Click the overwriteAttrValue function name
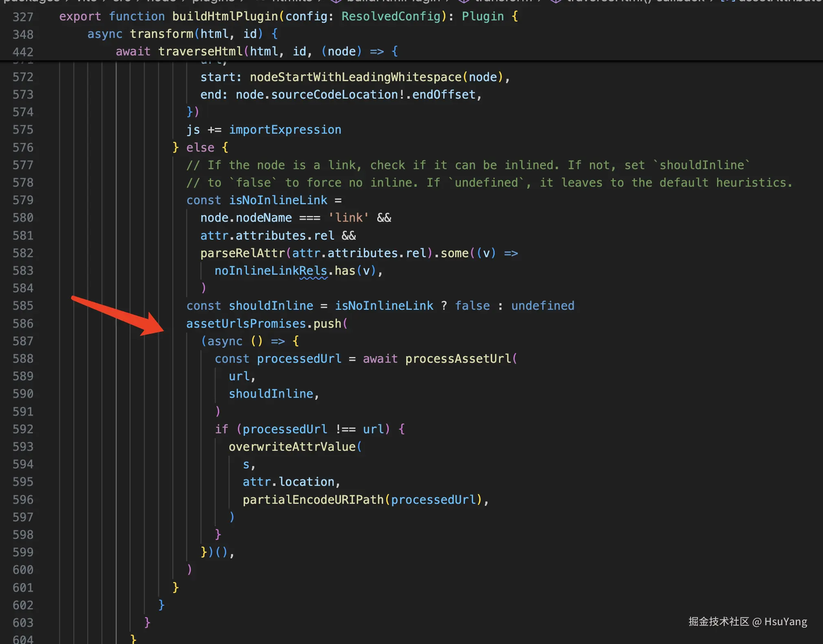The image size is (823, 644). [x=292, y=447]
